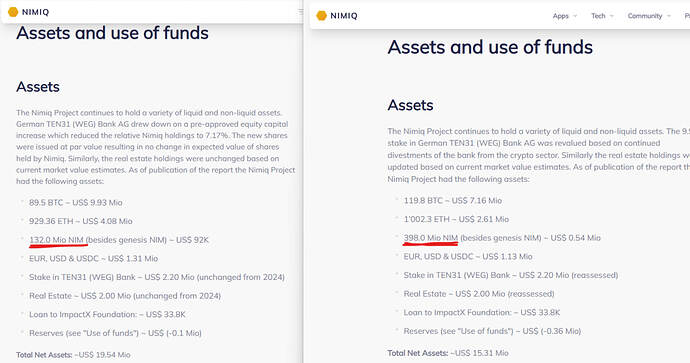Image resolution: width=690 pixels, height=363 pixels.
Task: Open the Apps menu item
Action: coord(561,16)
